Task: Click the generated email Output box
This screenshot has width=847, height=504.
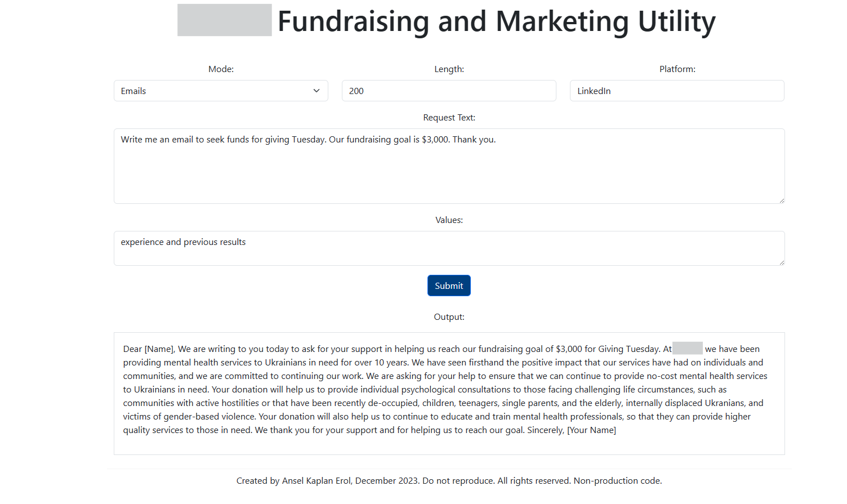Action: click(449, 393)
